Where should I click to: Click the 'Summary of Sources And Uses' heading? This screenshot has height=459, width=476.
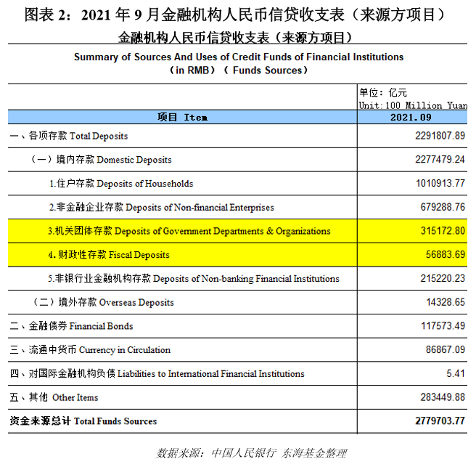(x=239, y=57)
